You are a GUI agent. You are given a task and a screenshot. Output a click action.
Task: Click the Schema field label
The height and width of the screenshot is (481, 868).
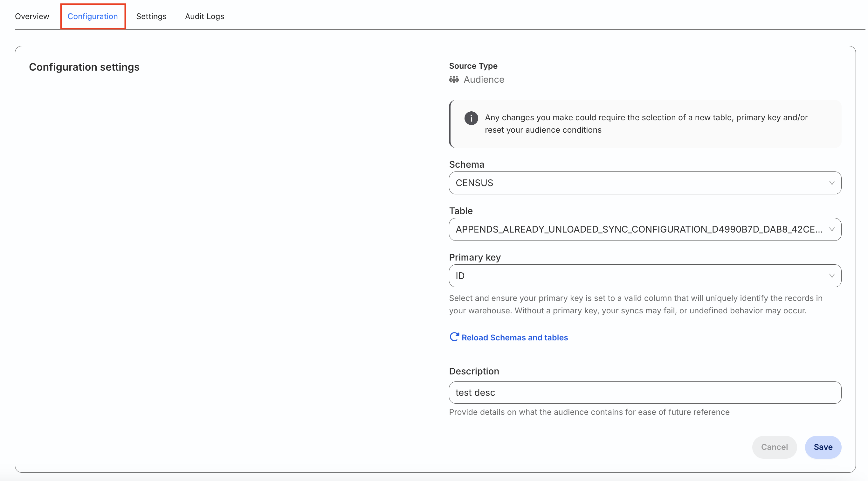tap(466, 164)
